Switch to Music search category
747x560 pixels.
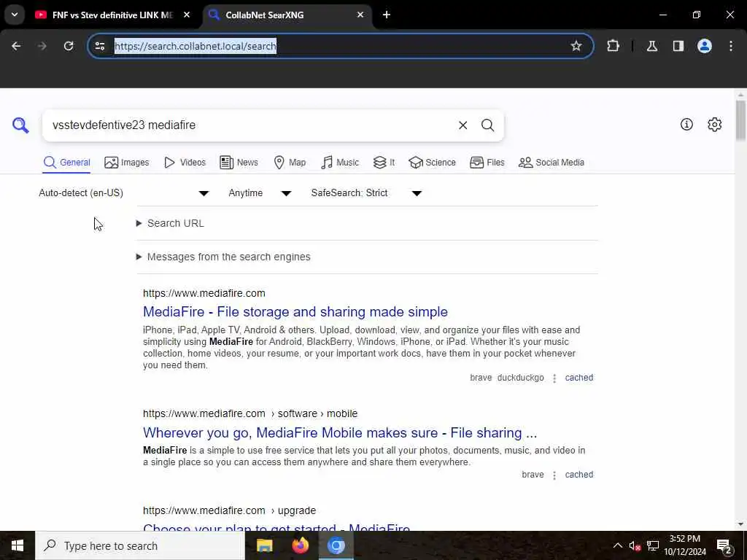tap(340, 163)
